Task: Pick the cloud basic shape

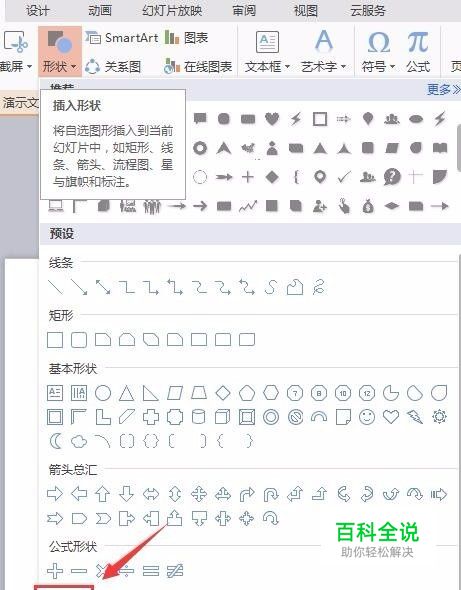Action: pyautogui.click(x=79, y=441)
